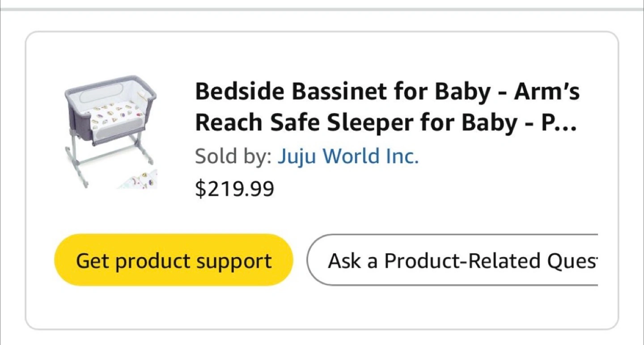Click the 'Arm's' word in the title
This screenshot has width=644, height=345.
pos(547,93)
